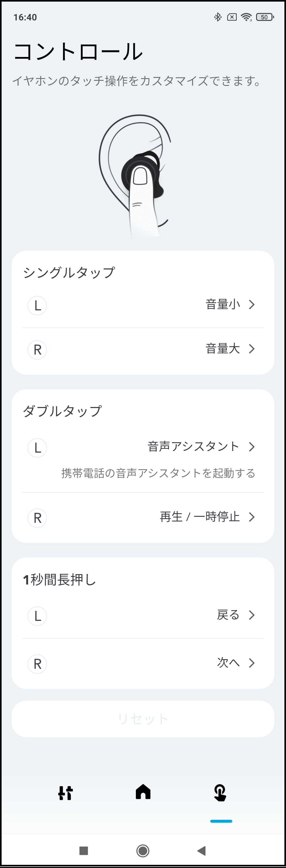
Task: Tap the R icon under ダブルタップ
Action: point(37,518)
